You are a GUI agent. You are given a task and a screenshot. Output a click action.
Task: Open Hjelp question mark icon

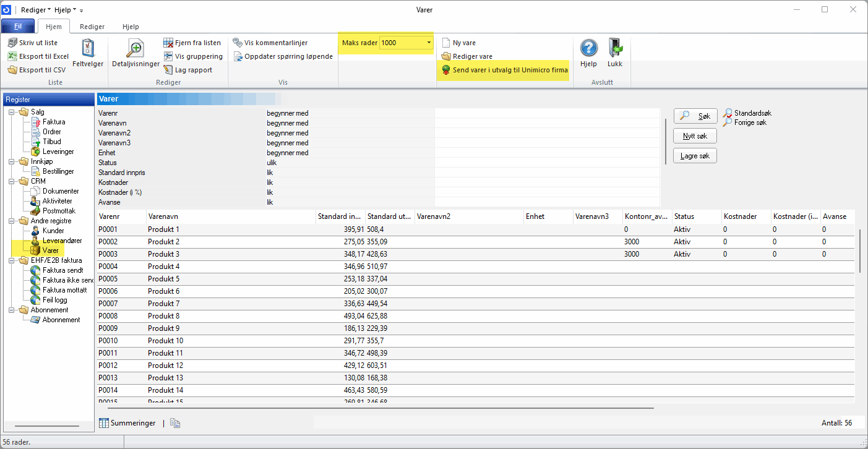point(588,48)
